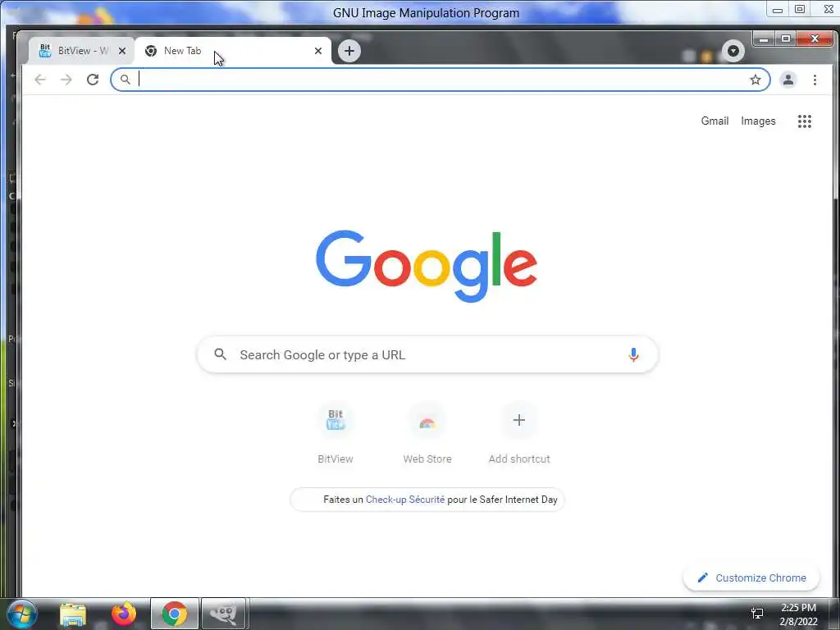Open the Google apps grid
The image size is (840, 630).
(805, 121)
